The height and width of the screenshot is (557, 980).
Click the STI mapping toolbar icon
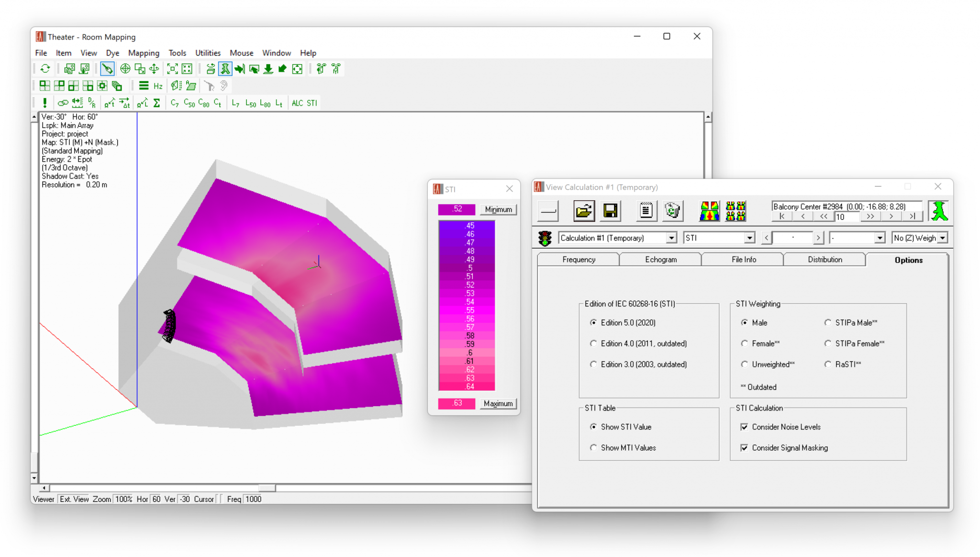(x=312, y=103)
